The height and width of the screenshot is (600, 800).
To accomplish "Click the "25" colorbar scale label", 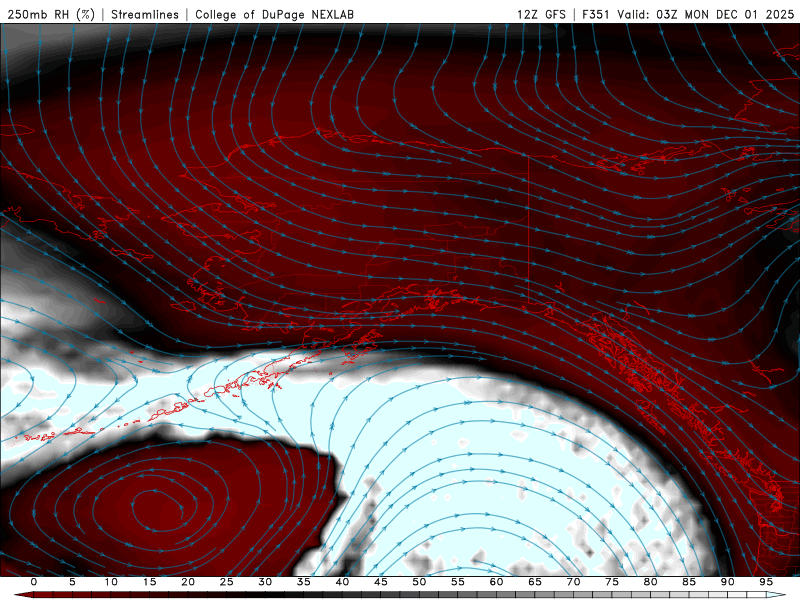I will [x=227, y=582].
